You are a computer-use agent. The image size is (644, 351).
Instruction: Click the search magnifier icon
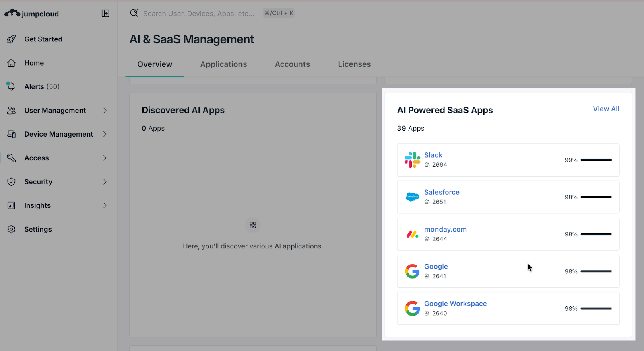click(x=134, y=13)
